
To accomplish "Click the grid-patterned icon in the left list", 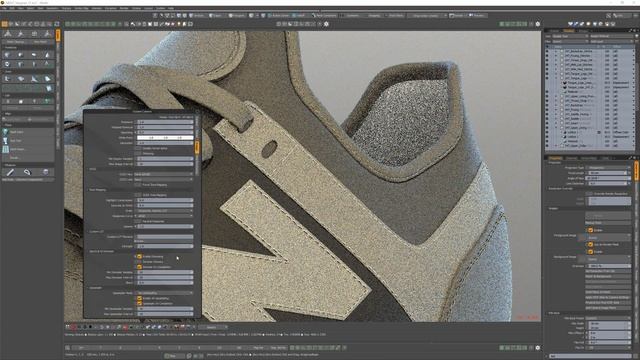I will pos(5,149).
